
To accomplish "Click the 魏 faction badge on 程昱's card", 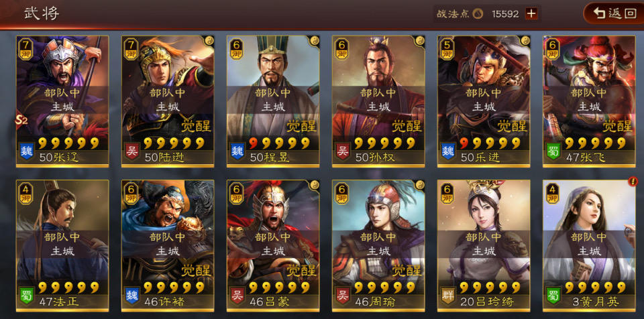I will coord(237,151).
